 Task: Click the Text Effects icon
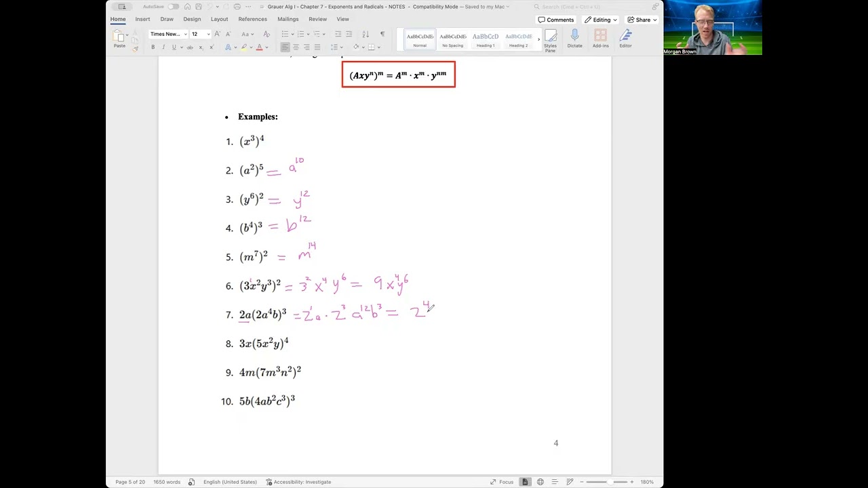pos(227,47)
